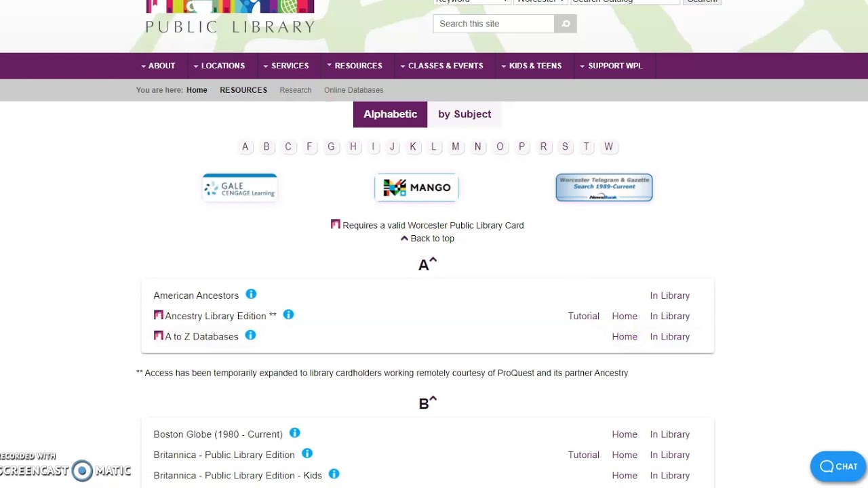Screen dimensions: 868x488
Task: Open the Gale Cengage Learning logo
Action: click(240, 188)
